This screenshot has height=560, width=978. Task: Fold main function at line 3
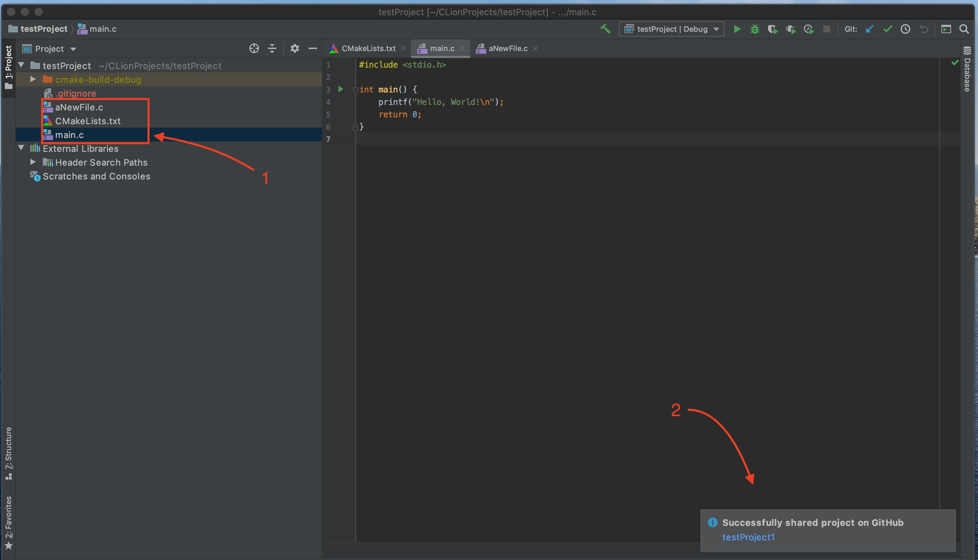pyautogui.click(x=355, y=90)
